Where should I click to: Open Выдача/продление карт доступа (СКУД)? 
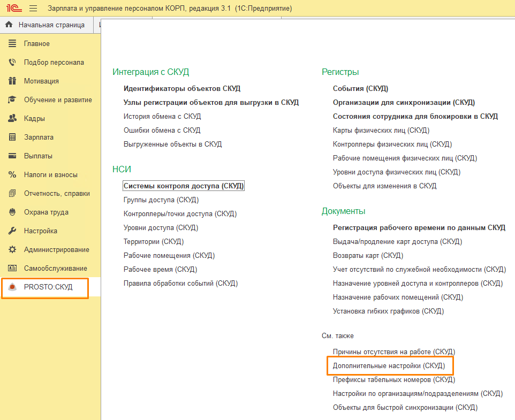tap(397, 241)
